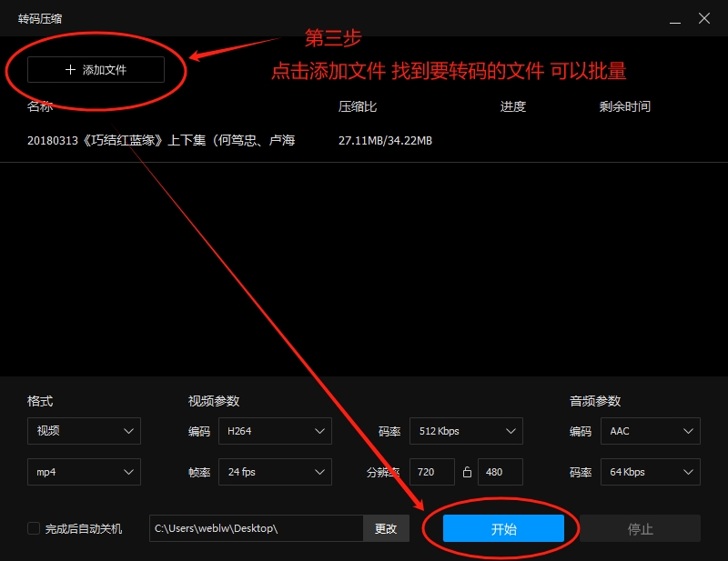Open the H264 video codec dropdown
This screenshot has width=728, height=561.
click(275, 431)
